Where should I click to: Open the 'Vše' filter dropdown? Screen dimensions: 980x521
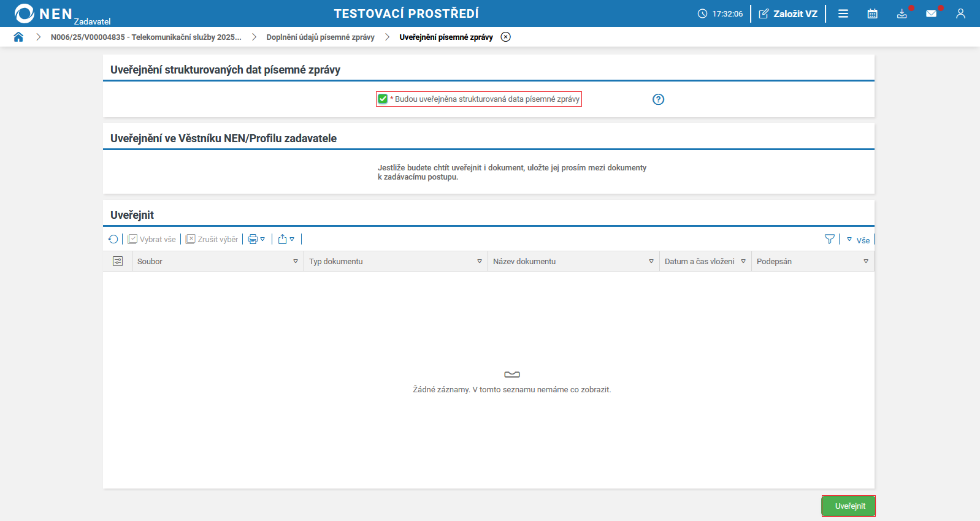[x=859, y=240]
